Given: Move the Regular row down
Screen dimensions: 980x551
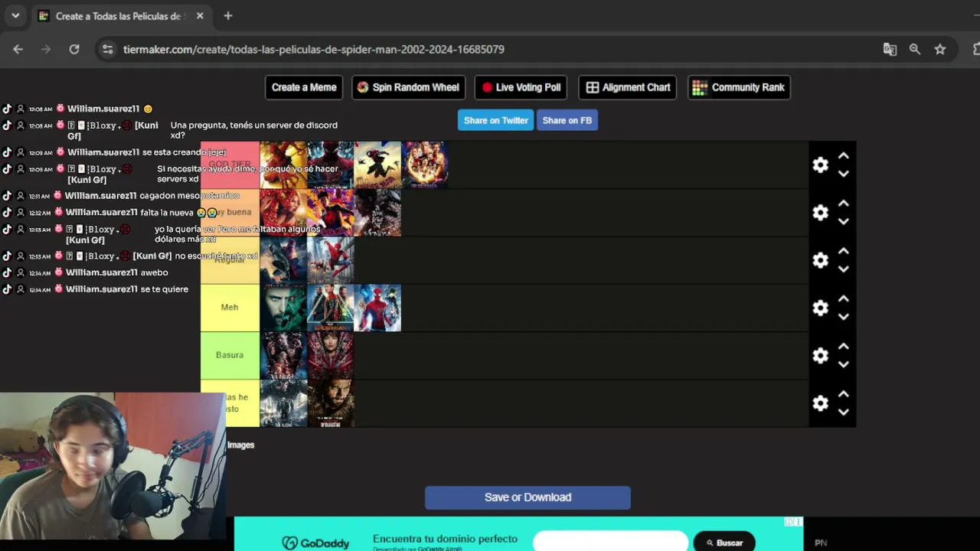Looking at the screenshot, I should pos(843,269).
